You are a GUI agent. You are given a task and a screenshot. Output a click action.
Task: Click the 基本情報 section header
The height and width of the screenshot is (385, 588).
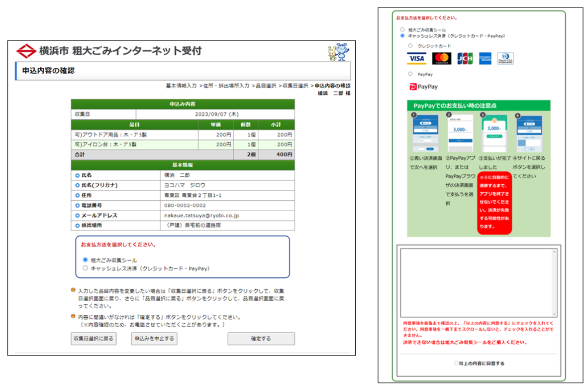pos(183,165)
